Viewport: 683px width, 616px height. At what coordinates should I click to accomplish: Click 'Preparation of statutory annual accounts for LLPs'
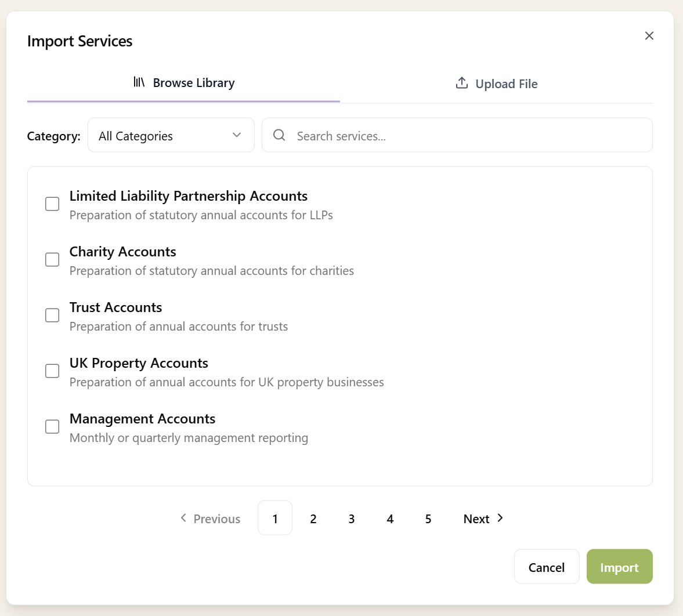tap(201, 215)
